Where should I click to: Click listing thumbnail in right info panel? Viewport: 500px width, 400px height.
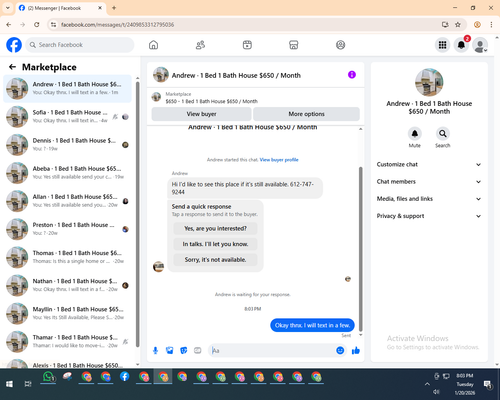[429, 82]
